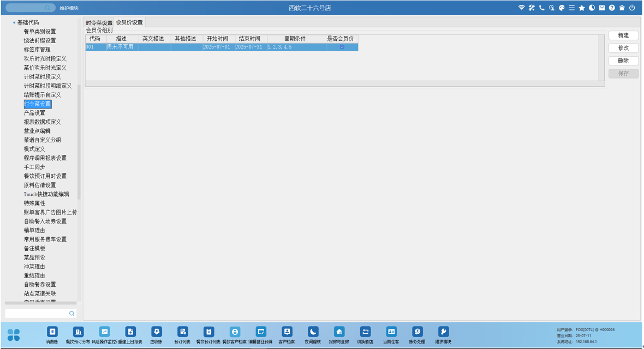Open the help question mark icon
The image size is (644, 349).
[612, 8]
